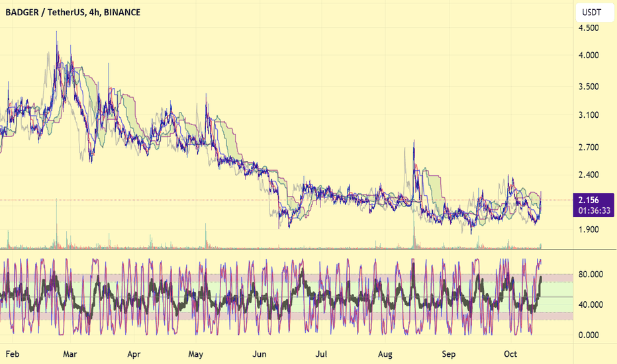Viewport: 617px width, 364px height.
Task: Click the 4.500 price axis label
Action: [x=589, y=28]
